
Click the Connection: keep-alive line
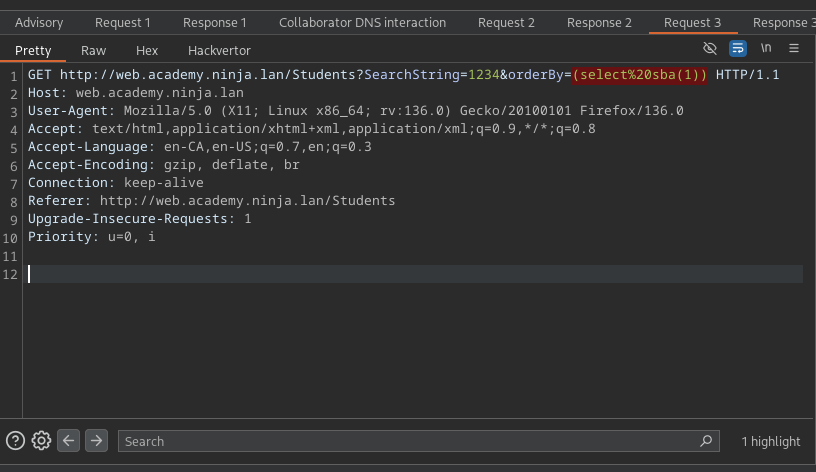[x=116, y=183]
